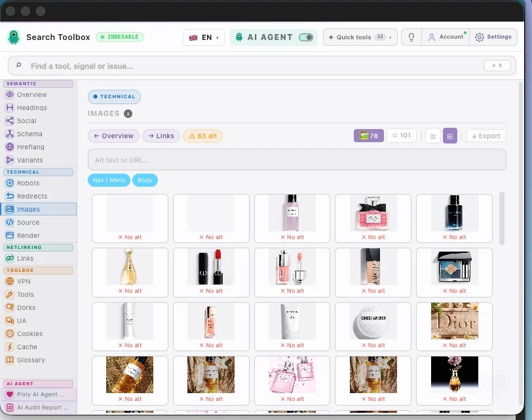This screenshot has width=532, height=420.
Task: Open Pixly AI Agent heart icon
Action: tap(10, 394)
